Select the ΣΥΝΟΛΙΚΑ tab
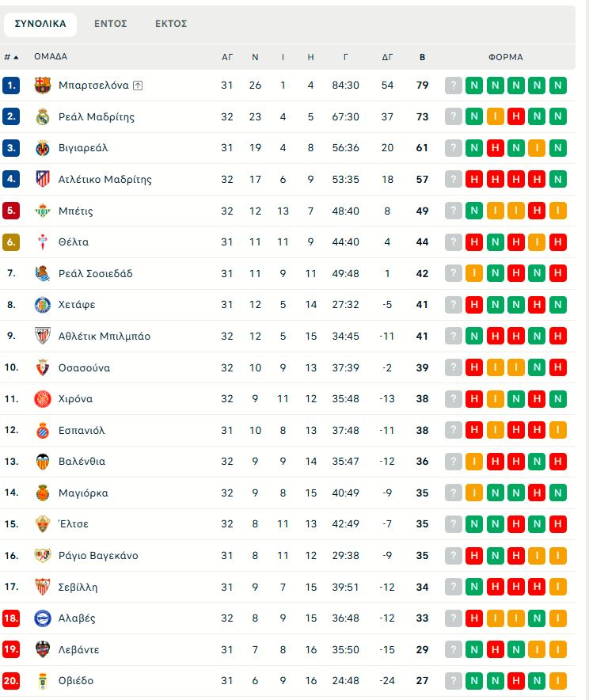Image resolution: width=589 pixels, height=700 pixels. pos(40,24)
